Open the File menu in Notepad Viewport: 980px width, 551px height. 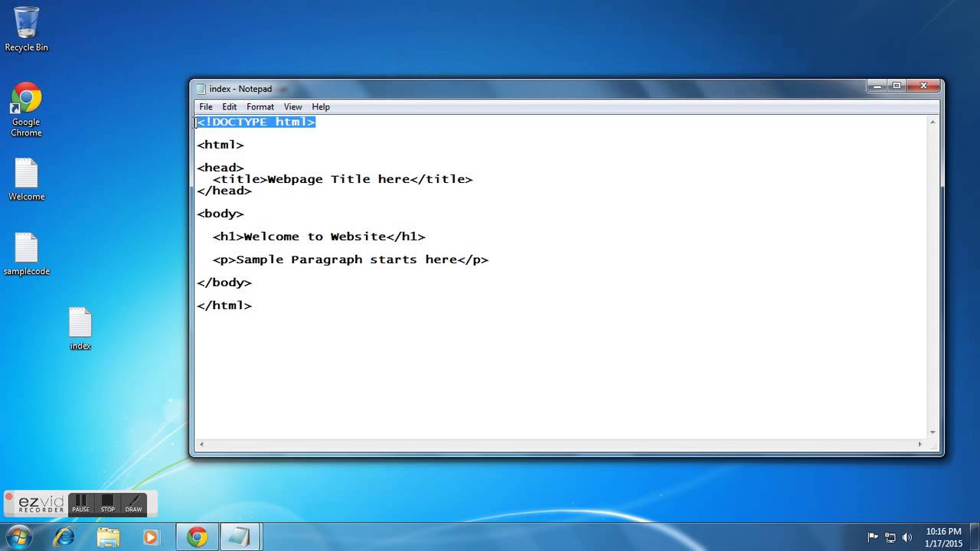[x=206, y=107]
